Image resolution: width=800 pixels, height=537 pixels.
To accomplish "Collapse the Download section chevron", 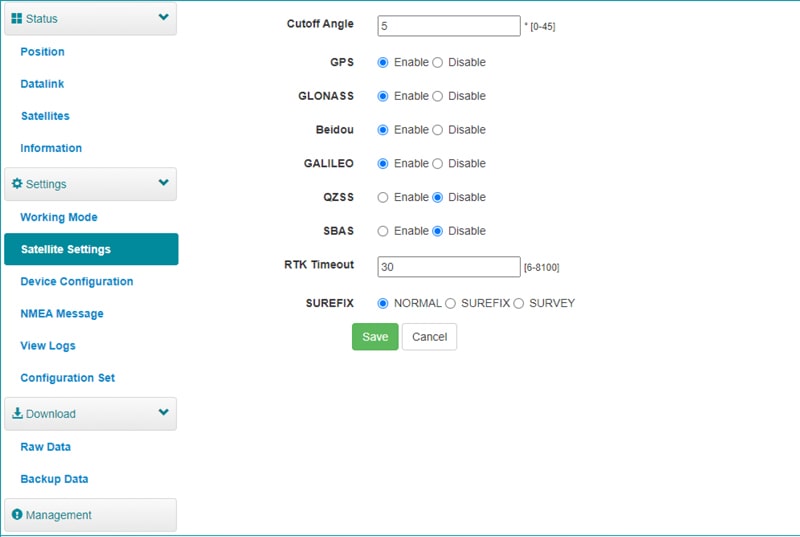I will (x=163, y=412).
